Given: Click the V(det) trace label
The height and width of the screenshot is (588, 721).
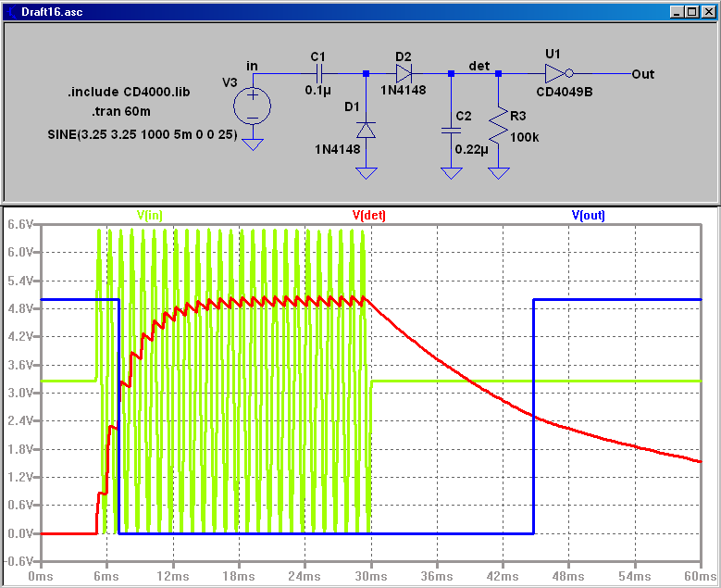Looking at the screenshot, I should (x=368, y=215).
